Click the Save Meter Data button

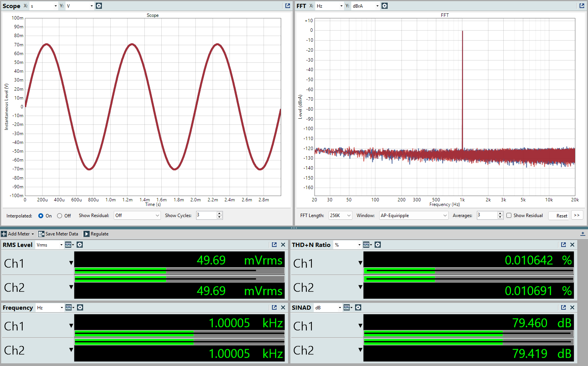click(58, 234)
